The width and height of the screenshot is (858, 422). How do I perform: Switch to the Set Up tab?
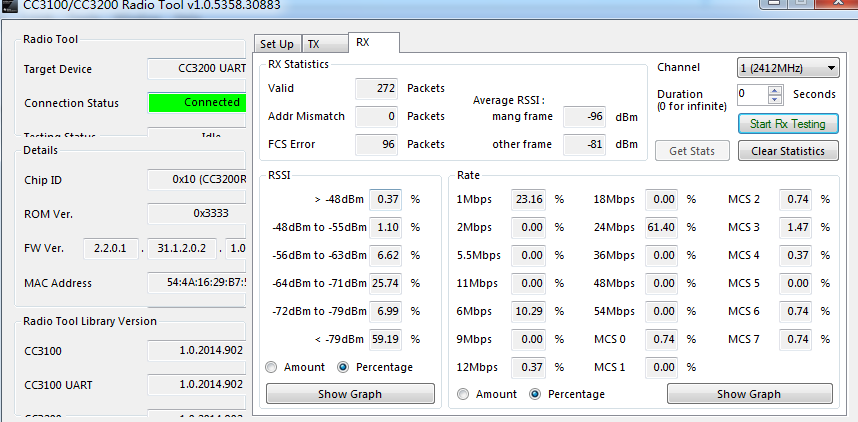(x=276, y=44)
